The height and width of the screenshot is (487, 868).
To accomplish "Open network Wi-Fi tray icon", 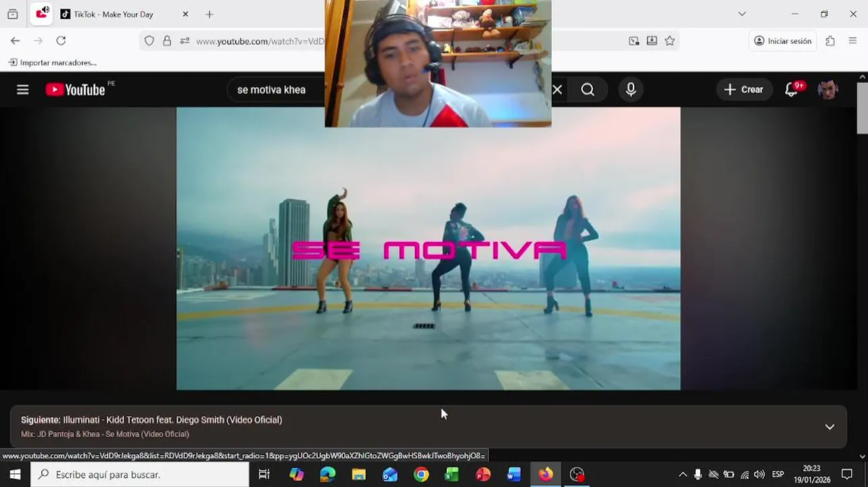I will click(x=744, y=474).
